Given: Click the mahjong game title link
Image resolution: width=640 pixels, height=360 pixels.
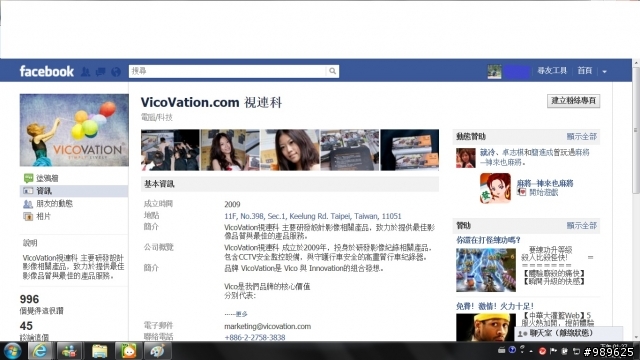Looking at the screenshot, I should (x=545, y=183).
